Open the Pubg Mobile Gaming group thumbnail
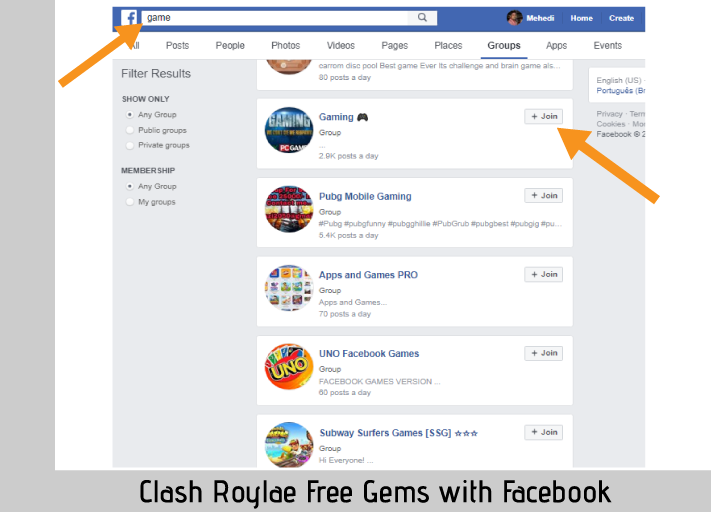711x512 pixels. [289, 209]
